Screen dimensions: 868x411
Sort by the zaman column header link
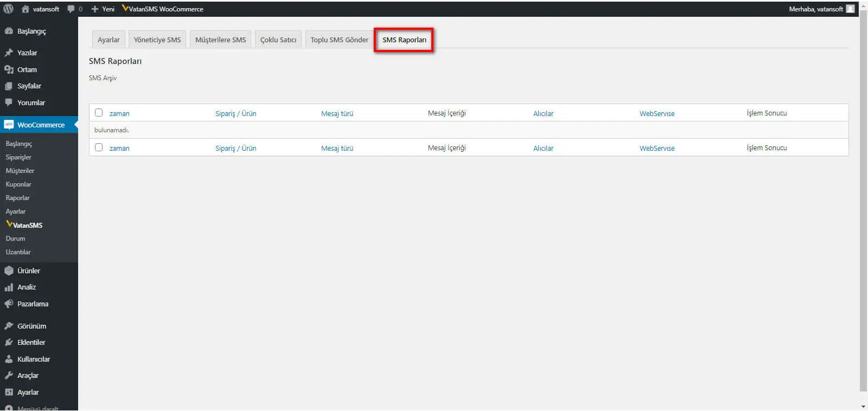[x=119, y=113]
